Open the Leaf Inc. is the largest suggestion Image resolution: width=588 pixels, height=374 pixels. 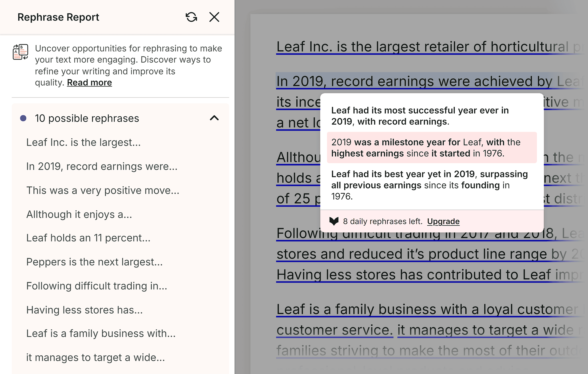pos(83,142)
